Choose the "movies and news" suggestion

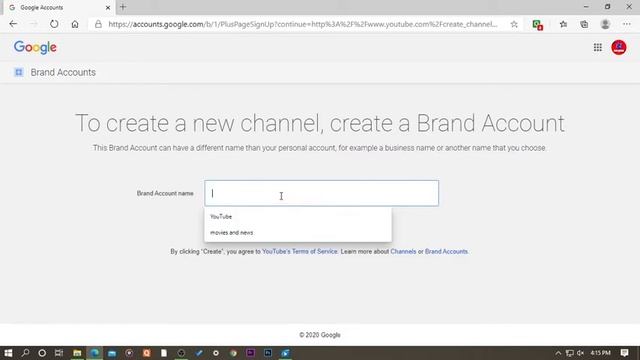(298, 232)
